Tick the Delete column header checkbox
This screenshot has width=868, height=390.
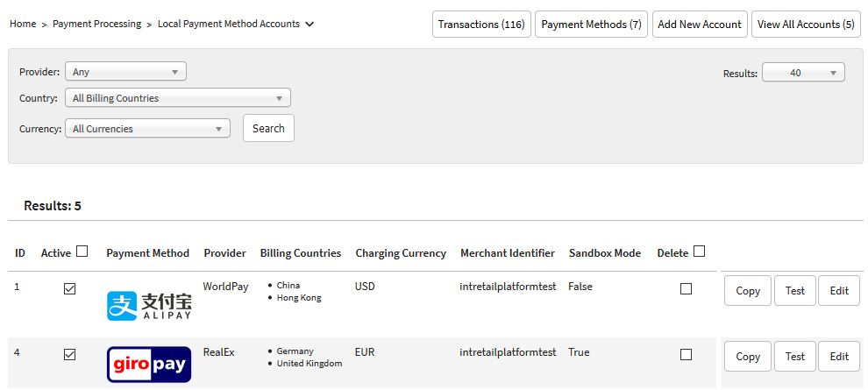pos(699,252)
